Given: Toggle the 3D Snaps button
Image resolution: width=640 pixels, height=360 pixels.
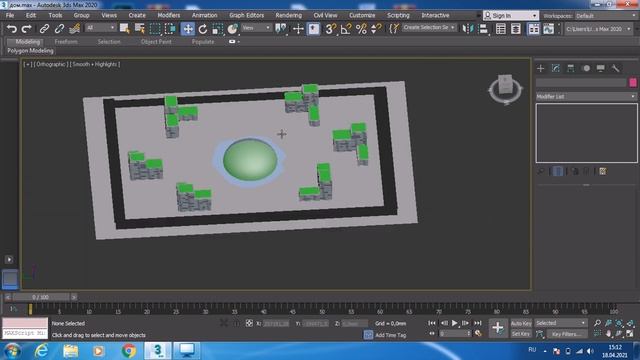Looking at the screenshot, I should (330, 29).
